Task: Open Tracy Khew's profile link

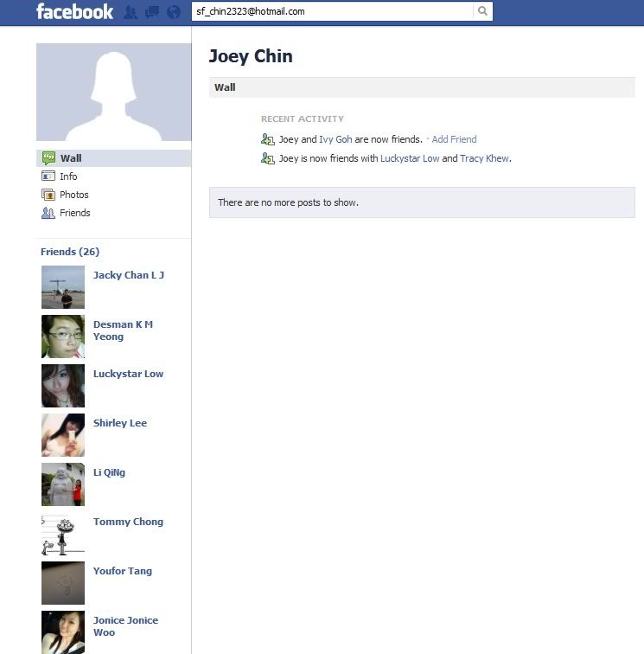Action: click(484, 158)
